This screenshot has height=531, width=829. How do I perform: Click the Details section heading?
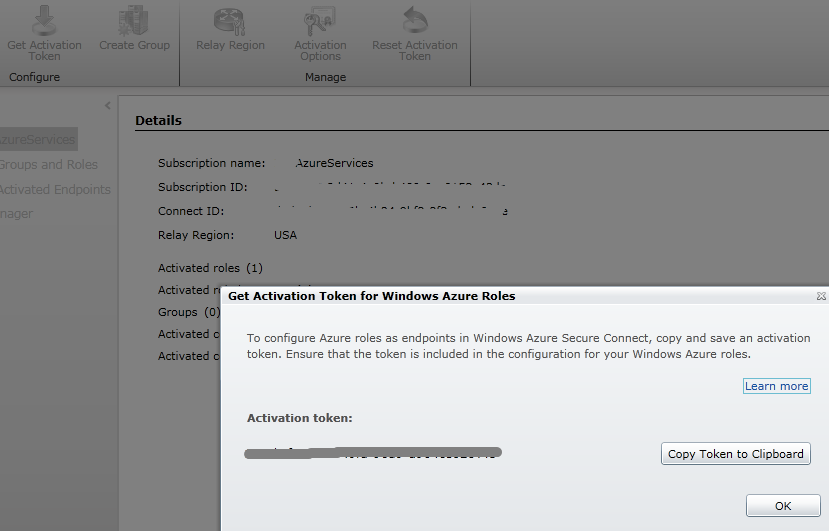pos(159,121)
